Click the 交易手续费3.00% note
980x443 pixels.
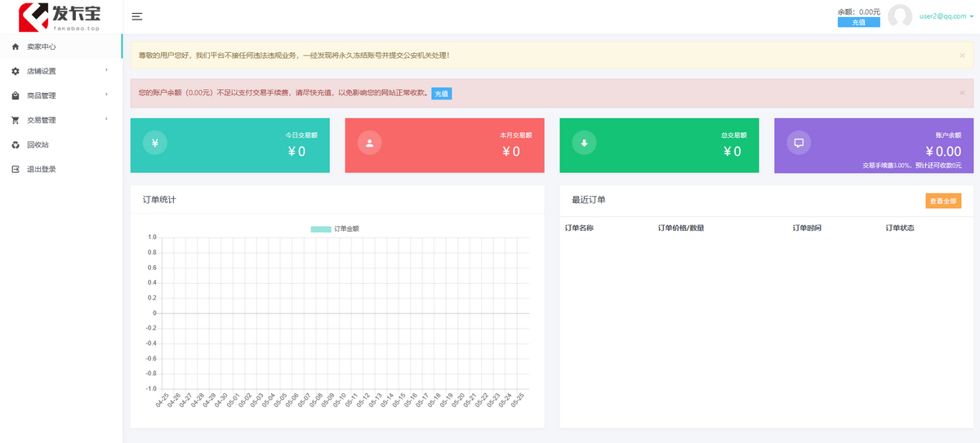(x=911, y=166)
